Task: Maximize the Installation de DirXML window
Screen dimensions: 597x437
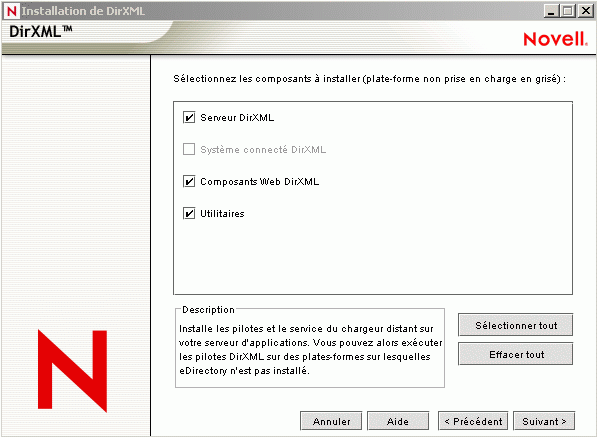Action: click(x=568, y=11)
